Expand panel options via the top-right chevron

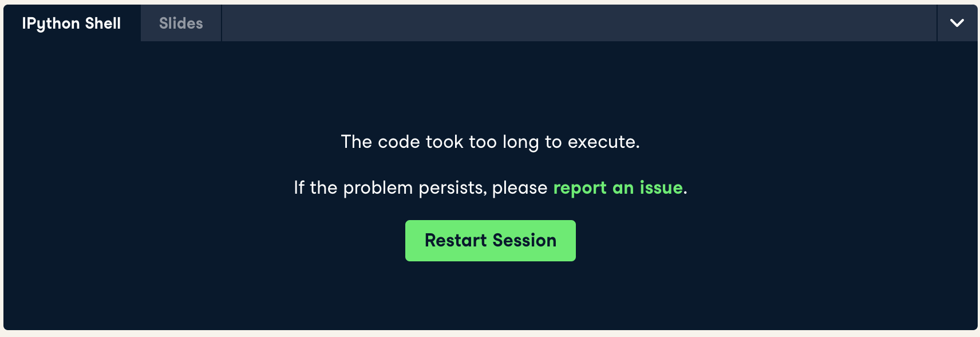coord(957,23)
